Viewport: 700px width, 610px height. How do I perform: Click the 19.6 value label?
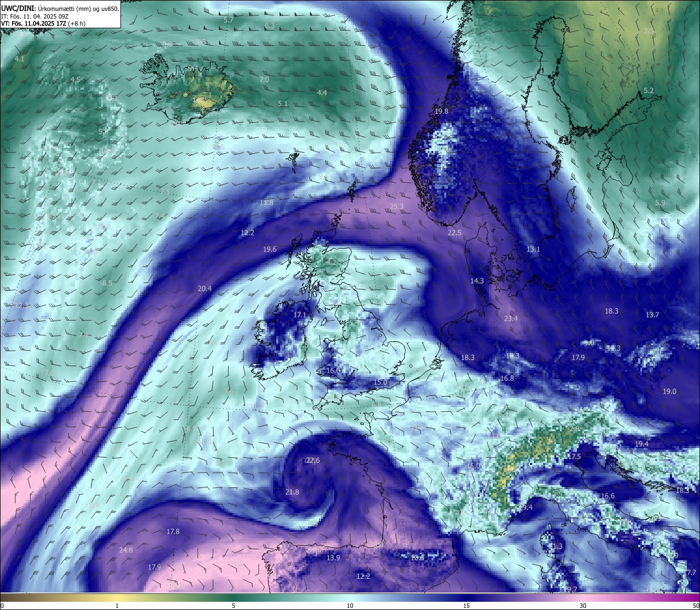270,249
